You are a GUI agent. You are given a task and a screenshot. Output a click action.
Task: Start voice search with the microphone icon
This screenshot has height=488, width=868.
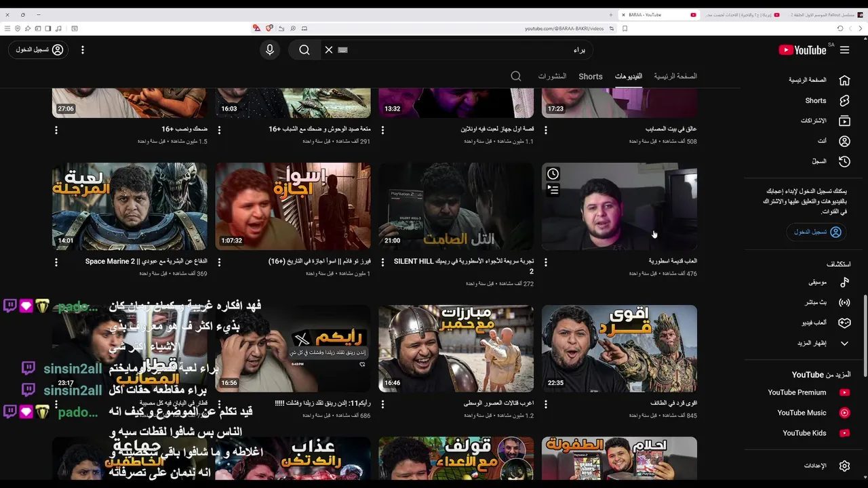pyautogui.click(x=270, y=49)
